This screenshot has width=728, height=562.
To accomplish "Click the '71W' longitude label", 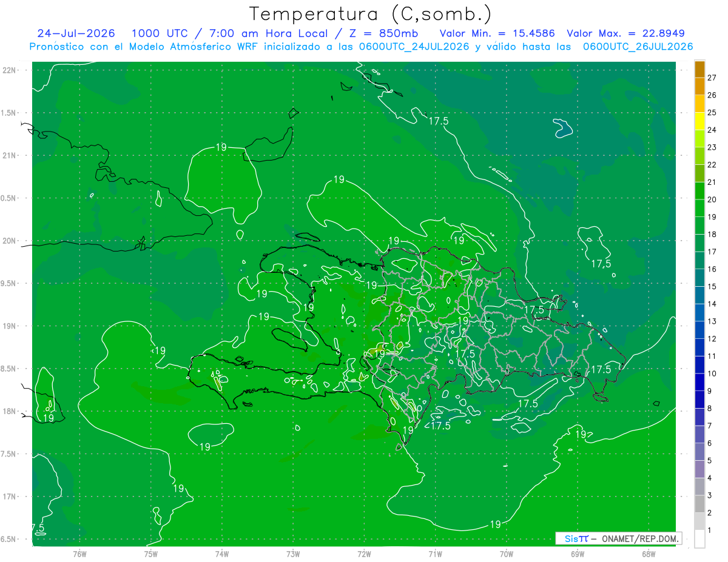I will 435,554.
